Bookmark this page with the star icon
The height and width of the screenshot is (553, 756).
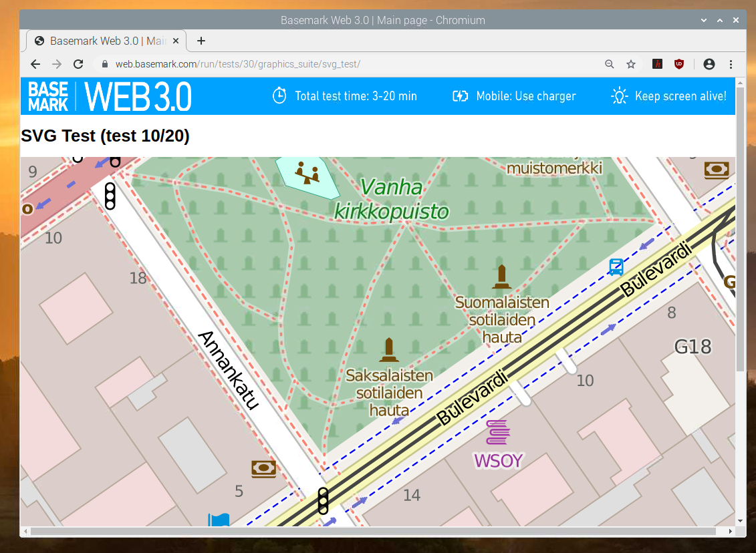point(630,64)
